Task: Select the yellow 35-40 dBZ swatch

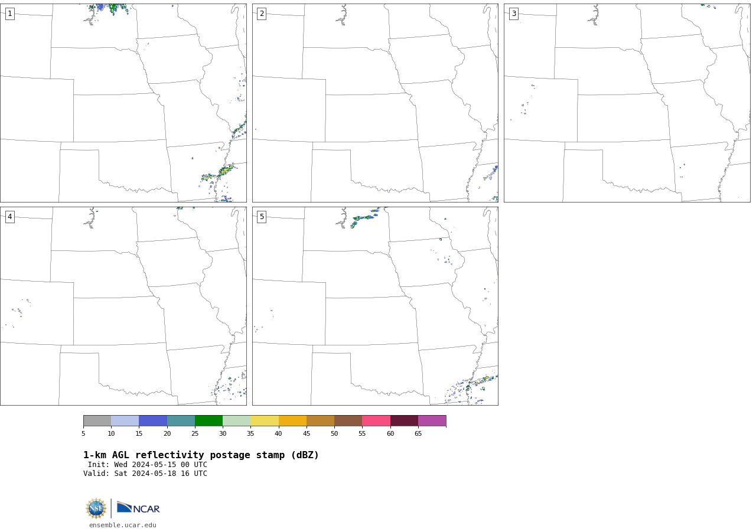Action: pyautogui.click(x=265, y=421)
